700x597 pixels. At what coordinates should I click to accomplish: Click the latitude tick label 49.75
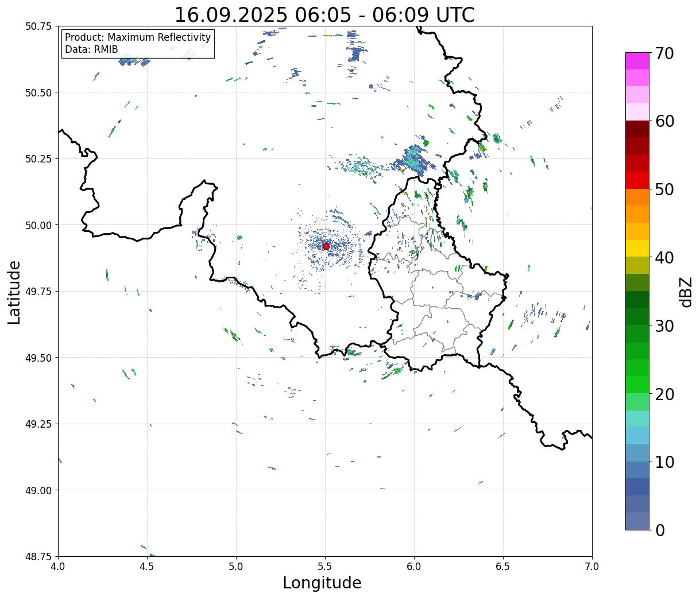pyautogui.click(x=38, y=292)
